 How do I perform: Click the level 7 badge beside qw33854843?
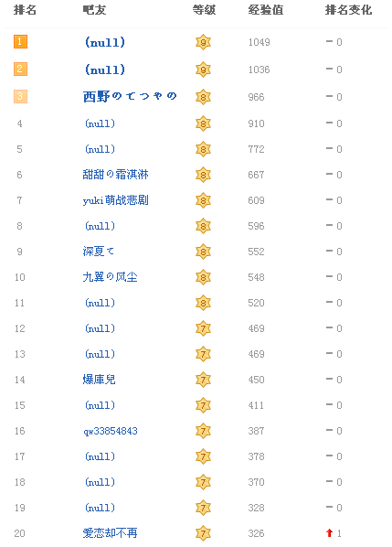[x=203, y=431]
